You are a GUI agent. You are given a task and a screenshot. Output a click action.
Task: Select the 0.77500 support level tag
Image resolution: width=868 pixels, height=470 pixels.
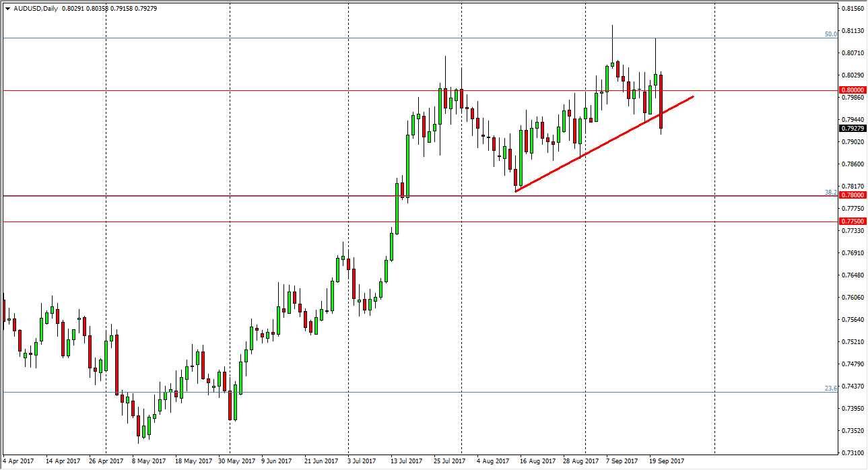tap(851, 220)
